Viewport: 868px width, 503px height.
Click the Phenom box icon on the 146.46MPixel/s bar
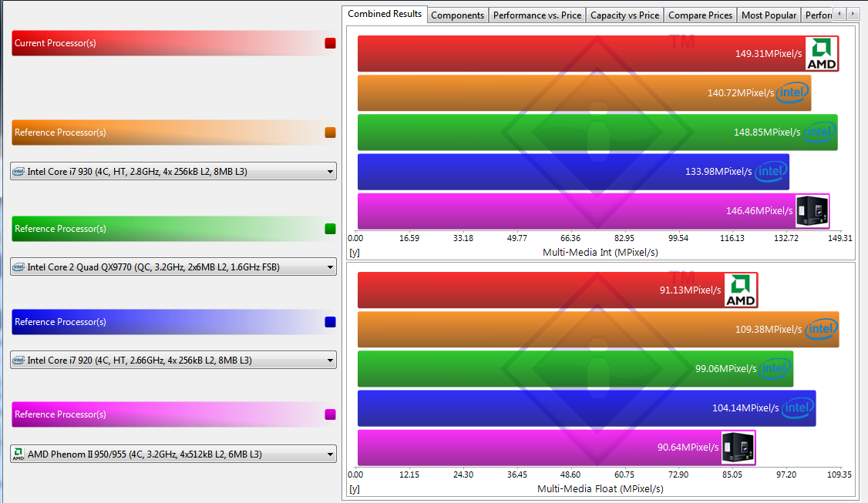(x=812, y=211)
